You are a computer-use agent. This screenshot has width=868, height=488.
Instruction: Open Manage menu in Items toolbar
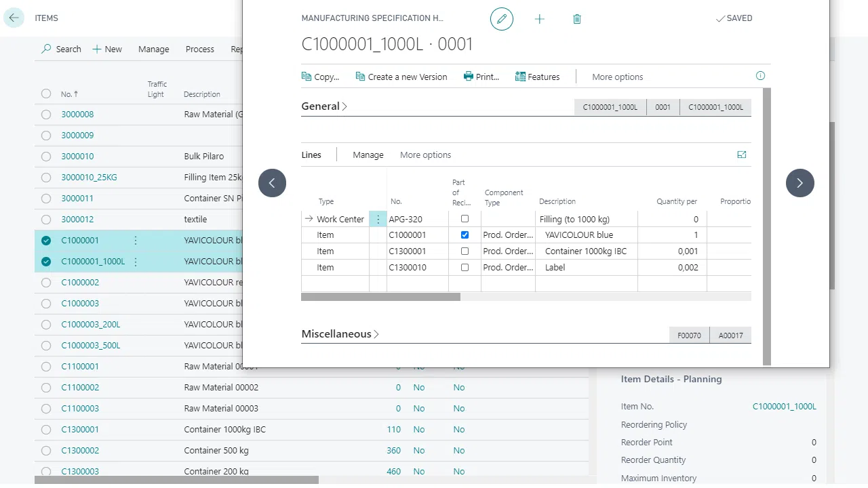coord(154,49)
